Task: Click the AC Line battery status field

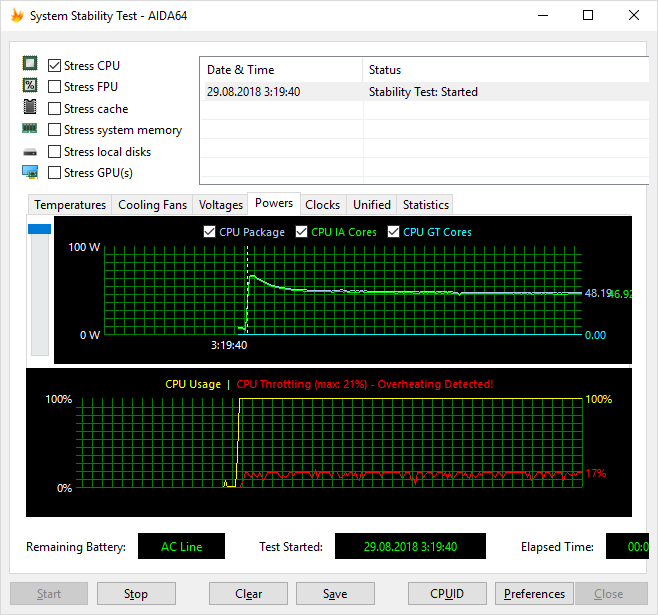Action: [x=181, y=546]
